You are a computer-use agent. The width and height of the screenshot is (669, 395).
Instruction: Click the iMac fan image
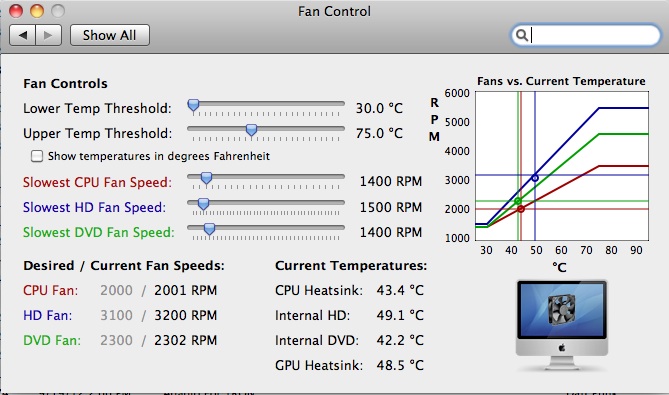pyautogui.click(x=562, y=325)
